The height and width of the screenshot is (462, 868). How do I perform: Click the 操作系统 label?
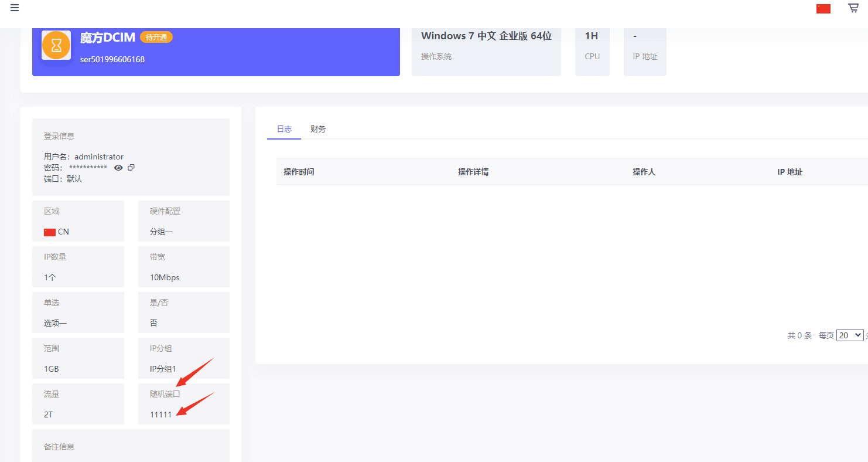[436, 57]
